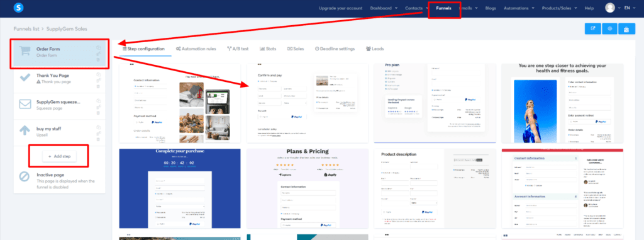Delete the Order Form step trash icon
Image resolution: width=644 pixels, height=240 pixels.
tap(98, 60)
